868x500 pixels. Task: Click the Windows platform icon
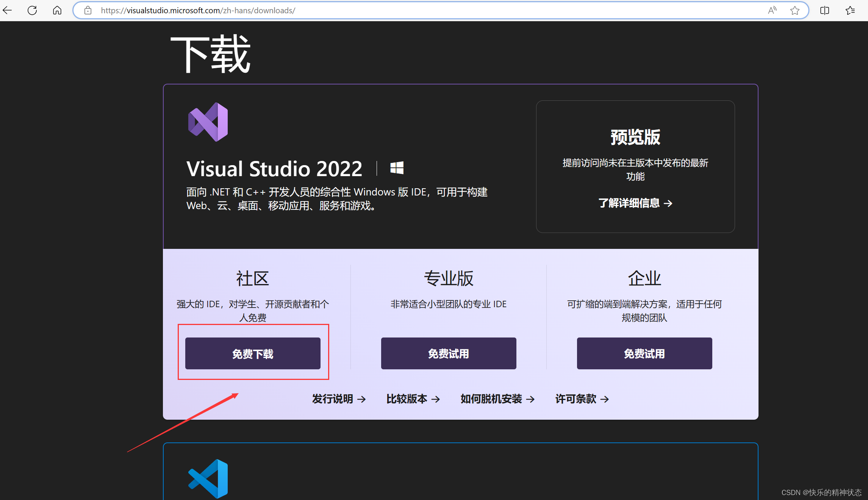[x=397, y=168]
